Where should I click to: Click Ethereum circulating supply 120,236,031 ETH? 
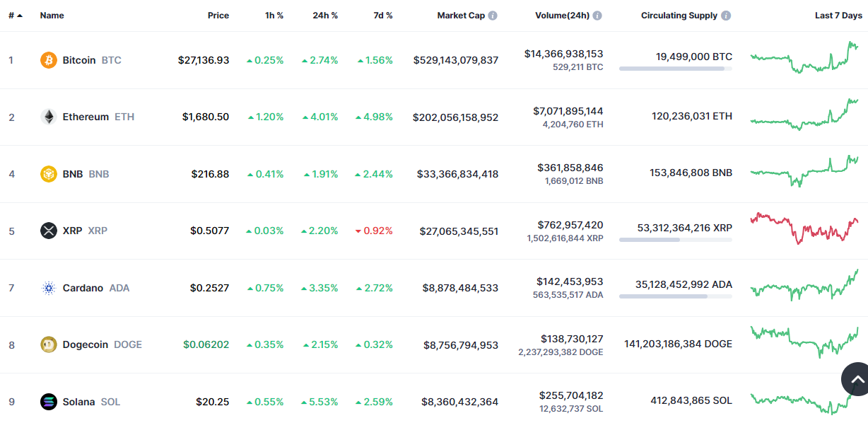[x=692, y=116]
